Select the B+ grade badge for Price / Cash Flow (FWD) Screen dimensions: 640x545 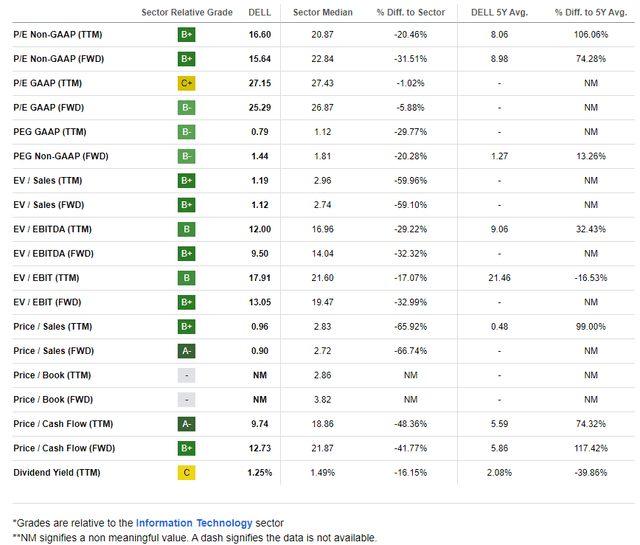coord(187,448)
